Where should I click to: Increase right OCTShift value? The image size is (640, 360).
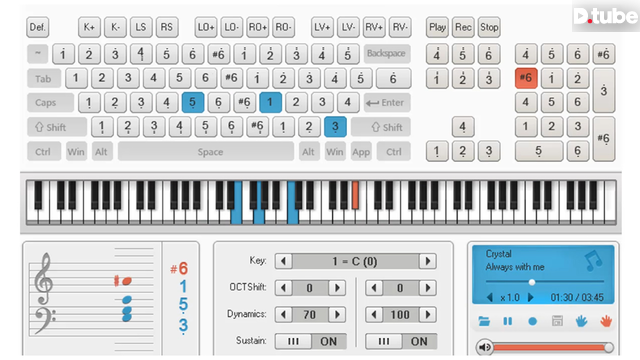[x=428, y=288]
